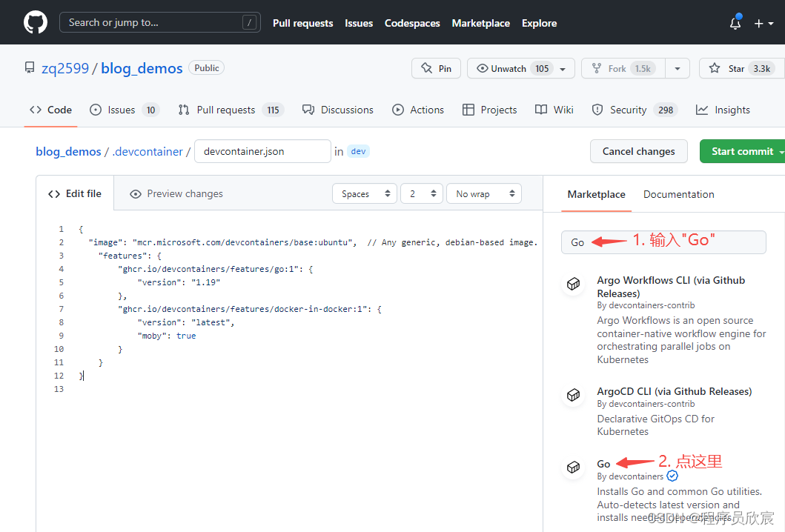Click the blog_demos breadcrumb link
This screenshot has width=785, height=532.
click(68, 151)
